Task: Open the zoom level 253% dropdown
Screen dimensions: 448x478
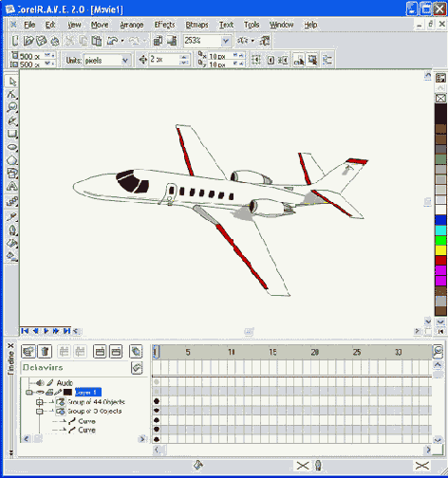Action: pyautogui.click(x=226, y=41)
